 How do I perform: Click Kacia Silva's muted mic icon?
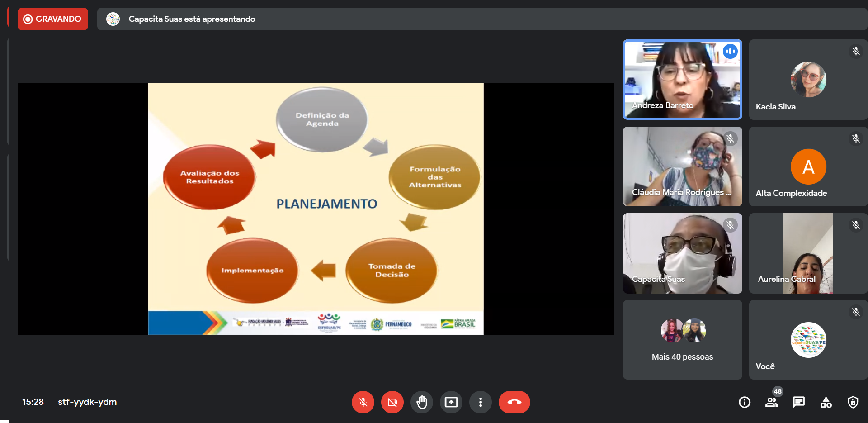[x=855, y=52]
